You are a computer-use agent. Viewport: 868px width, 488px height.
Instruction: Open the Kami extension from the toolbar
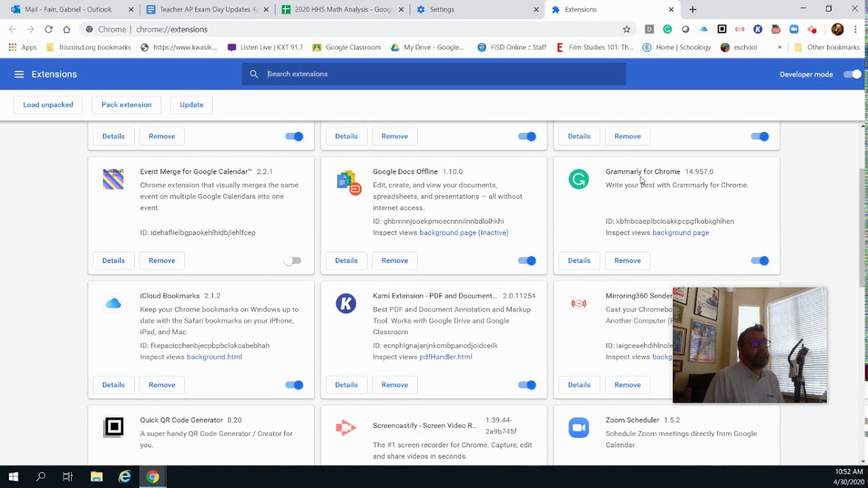click(x=757, y=29)
